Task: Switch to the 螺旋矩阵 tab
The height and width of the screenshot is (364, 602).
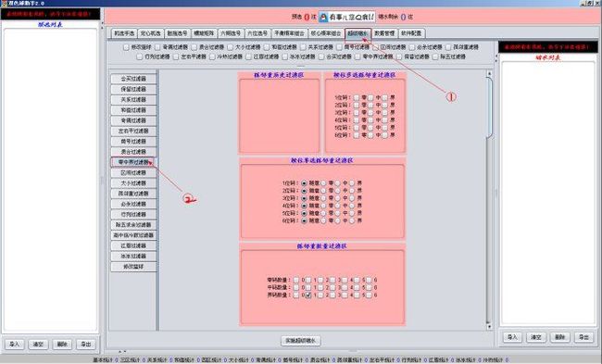Action: (204, 33)
